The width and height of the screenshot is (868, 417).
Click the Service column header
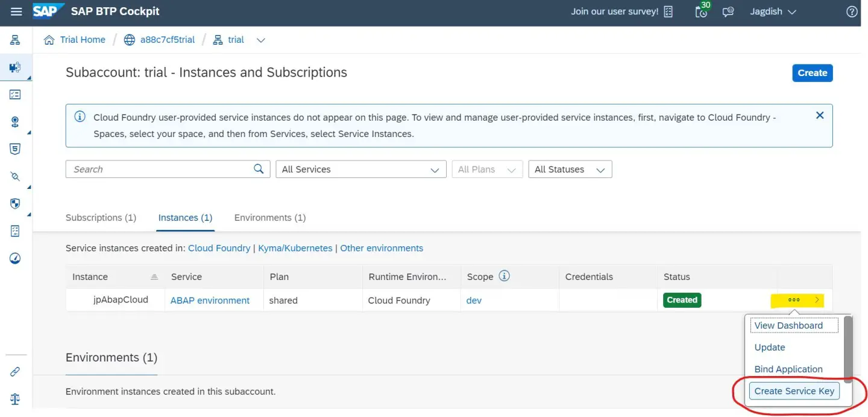pos(214,276)
